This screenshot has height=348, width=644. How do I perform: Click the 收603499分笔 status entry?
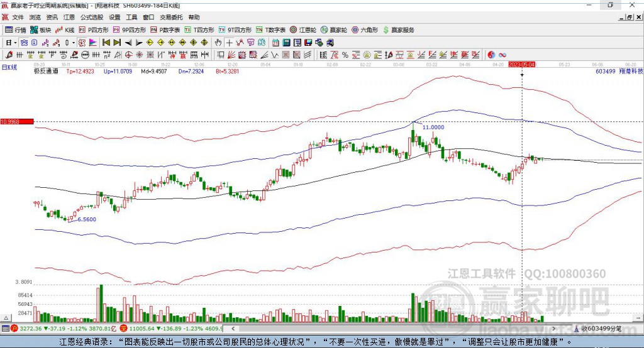coord(597,329)
